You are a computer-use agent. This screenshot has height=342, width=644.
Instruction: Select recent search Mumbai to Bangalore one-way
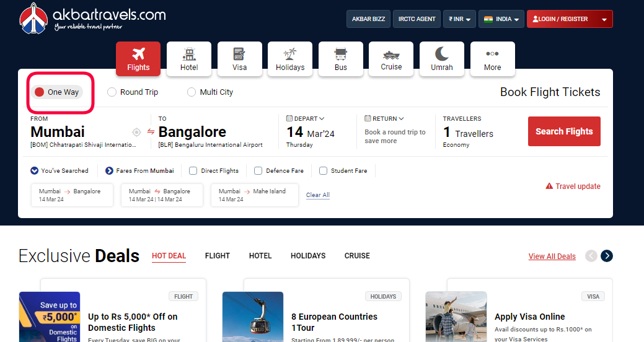[x=73, y=195]
